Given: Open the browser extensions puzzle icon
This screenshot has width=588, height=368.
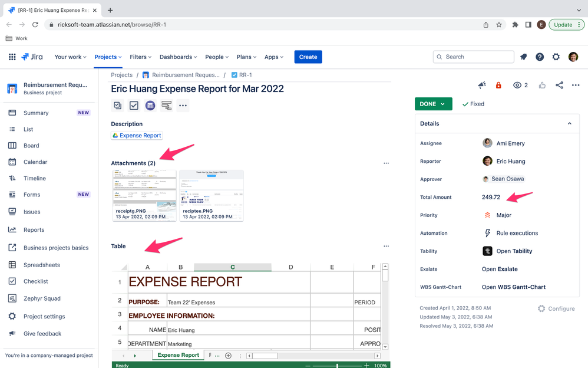Looking at the screenshot, I should pos(516,24).
